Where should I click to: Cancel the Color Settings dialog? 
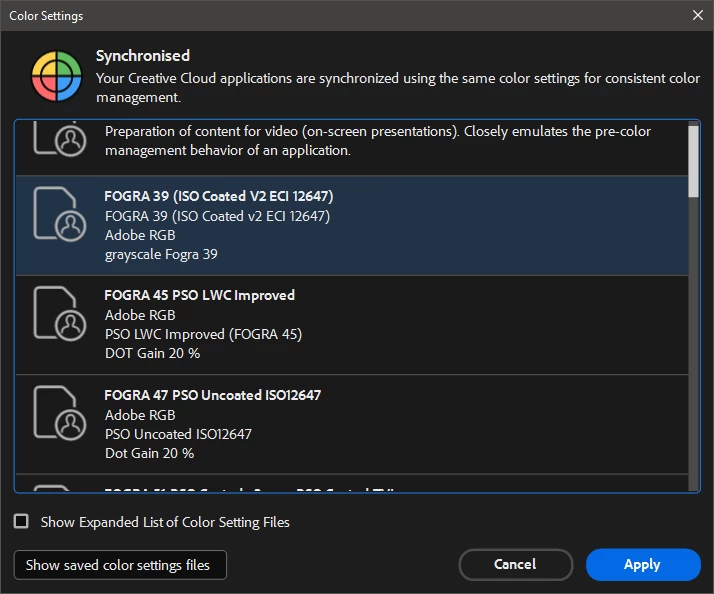pos(515,564)
